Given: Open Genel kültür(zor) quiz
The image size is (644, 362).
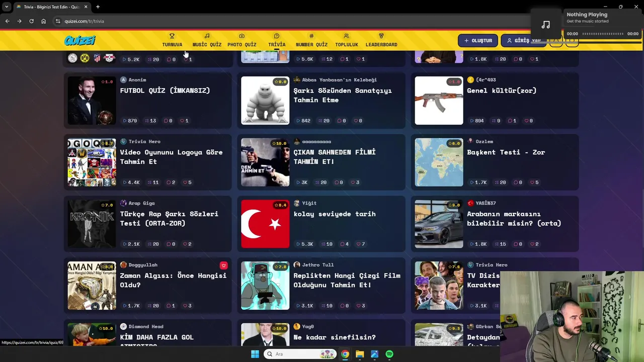Looking at the screenshot, I should [501, 90].
